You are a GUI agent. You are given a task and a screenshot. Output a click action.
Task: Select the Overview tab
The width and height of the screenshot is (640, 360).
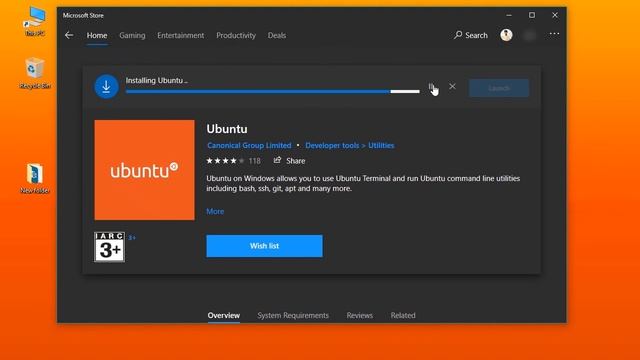coord(224,316)
